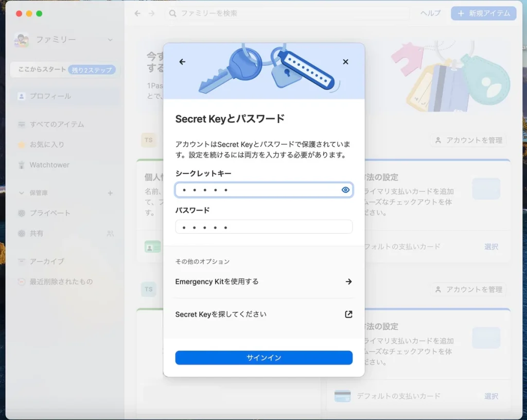
Task: Open the アーカイブ icon in sidebar
Action: pos(22,261)
